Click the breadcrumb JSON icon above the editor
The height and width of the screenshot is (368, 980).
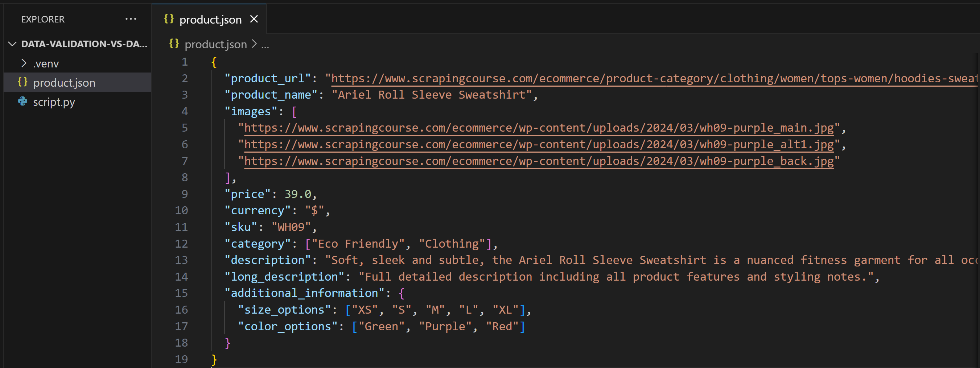tap(174, 44)
